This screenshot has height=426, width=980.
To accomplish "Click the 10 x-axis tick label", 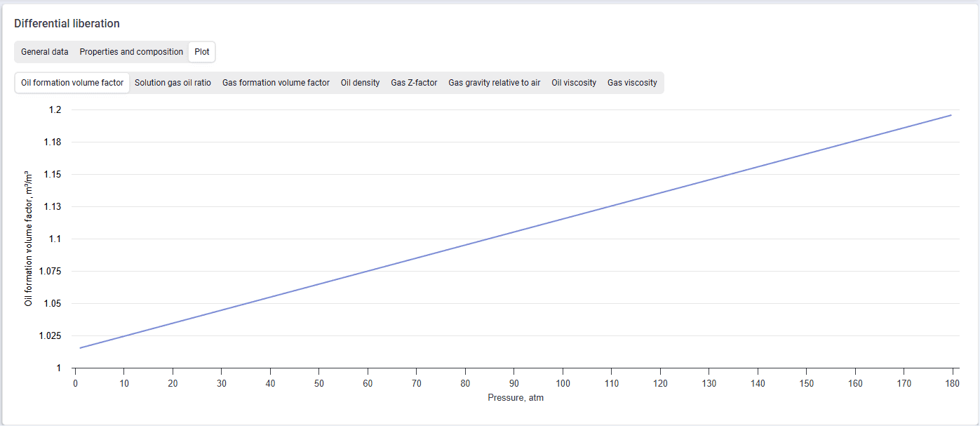I will tap(123, 383).
